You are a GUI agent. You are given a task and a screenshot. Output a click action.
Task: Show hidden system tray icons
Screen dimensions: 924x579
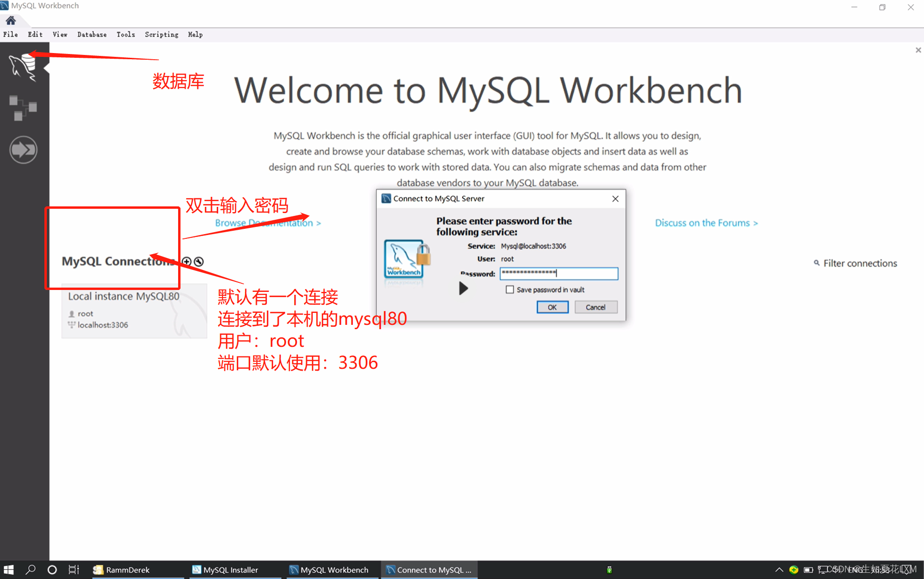coord(779,569)
